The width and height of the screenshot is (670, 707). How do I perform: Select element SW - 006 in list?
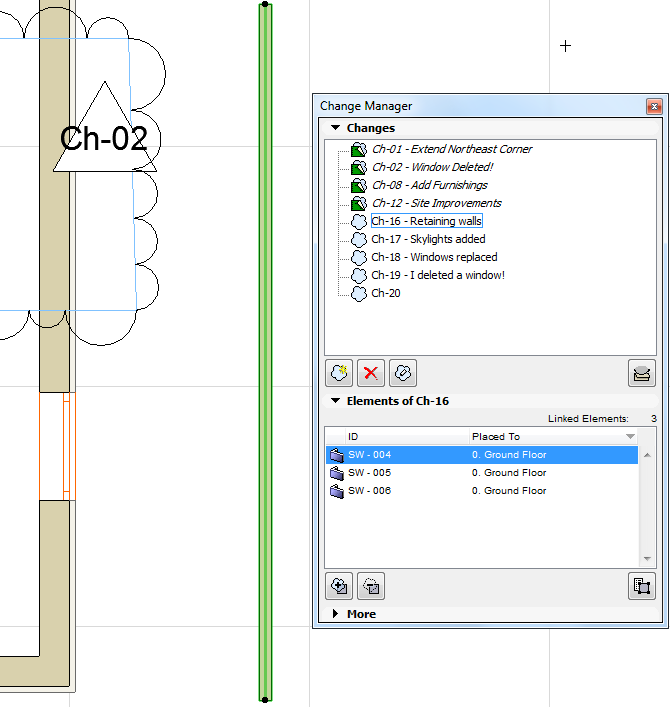point(482,491)
